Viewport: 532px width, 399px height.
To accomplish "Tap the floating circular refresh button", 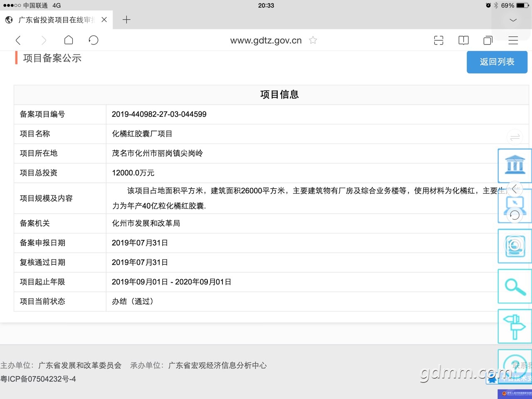I will [515, 215].
